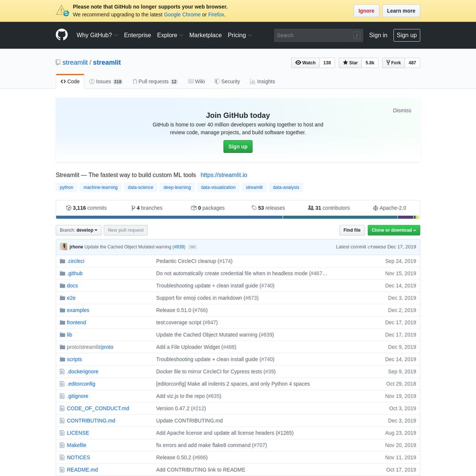Screen dimensions: 476x476
Task: Click the .editorconfig file icon
Action: click(62, 384)
